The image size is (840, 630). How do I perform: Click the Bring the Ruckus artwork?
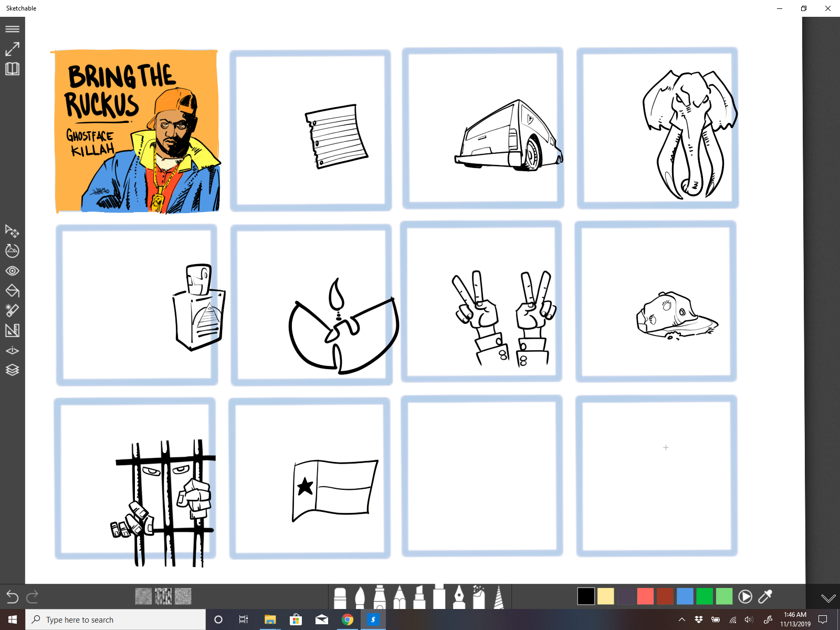[x=136, y=131]
